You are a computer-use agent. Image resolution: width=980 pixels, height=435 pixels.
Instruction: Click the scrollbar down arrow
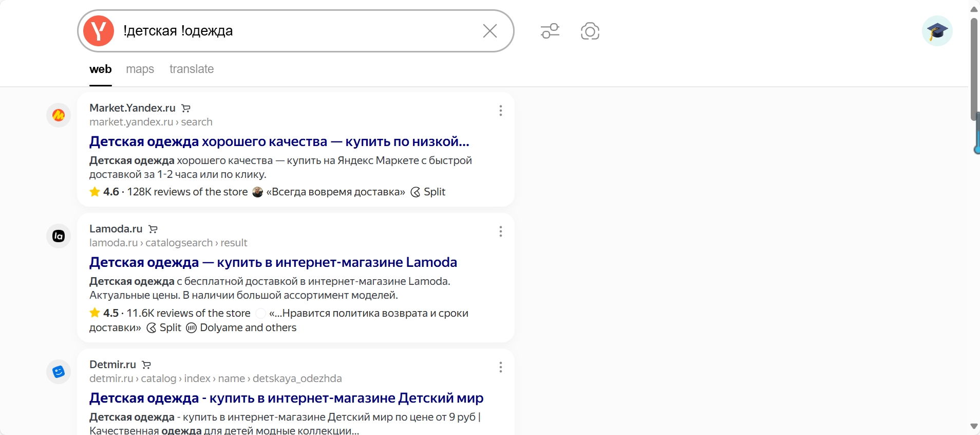point(974,426)
